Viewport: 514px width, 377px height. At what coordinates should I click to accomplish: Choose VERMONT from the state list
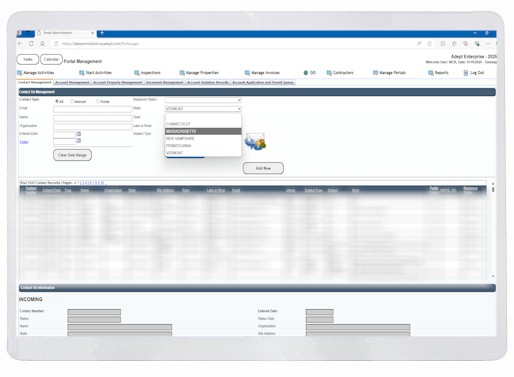[203, 153]
